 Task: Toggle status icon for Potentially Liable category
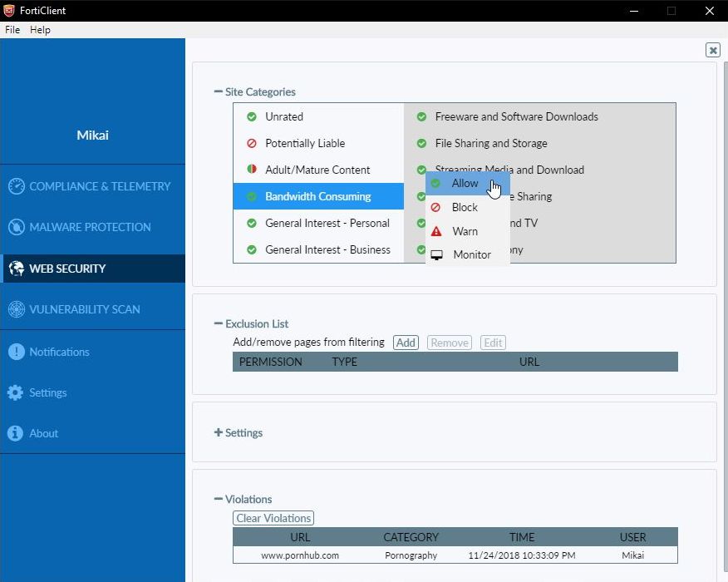(x=252, y=143)
